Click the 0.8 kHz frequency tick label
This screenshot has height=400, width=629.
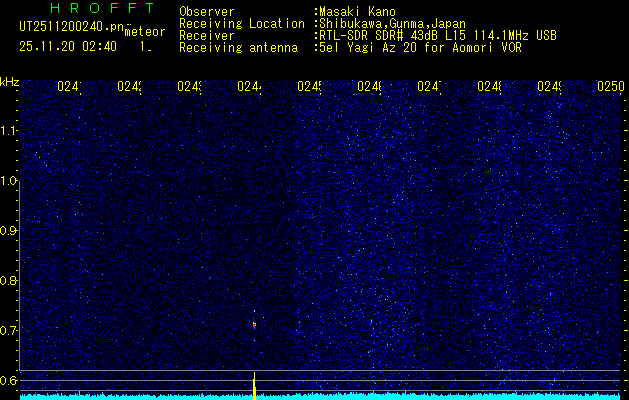pyautogui.click(x=9, y=280)
